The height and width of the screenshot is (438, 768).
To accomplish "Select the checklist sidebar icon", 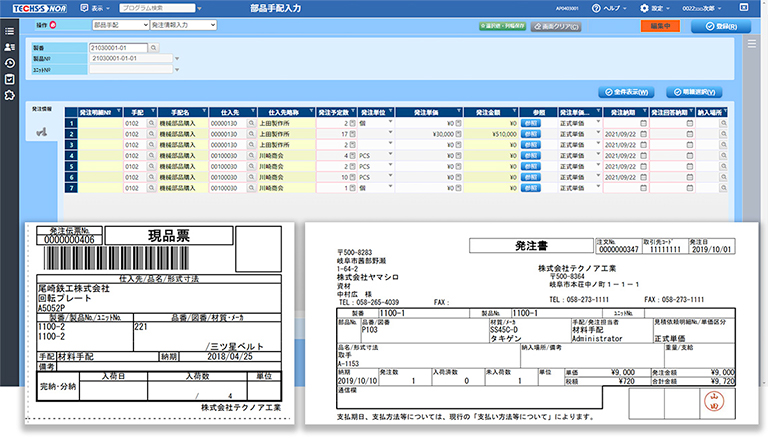I will (x=10, y=78).
